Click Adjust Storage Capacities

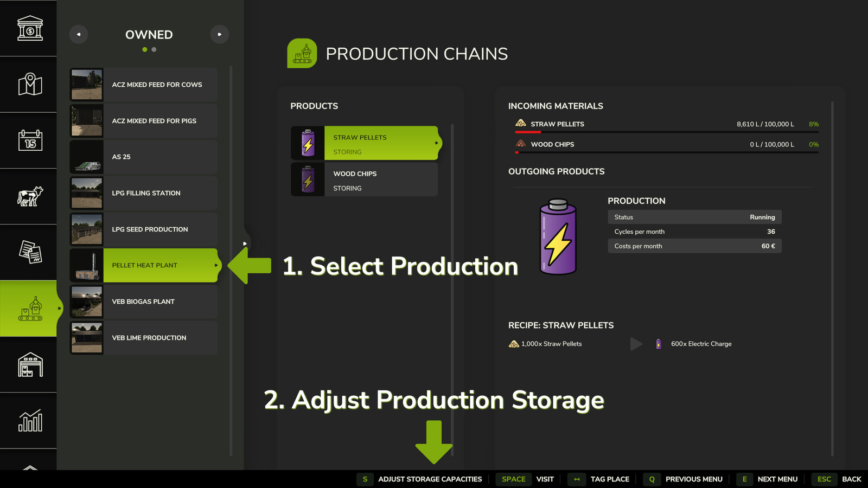click(430, 479)
